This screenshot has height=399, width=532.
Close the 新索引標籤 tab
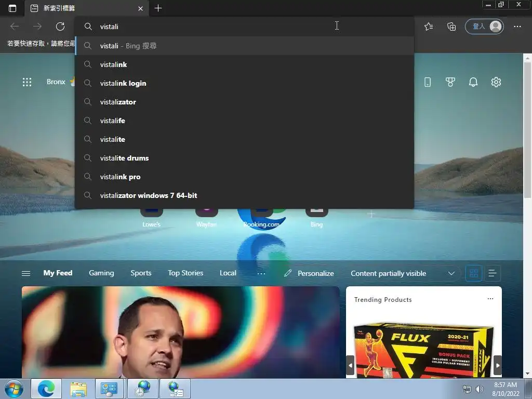(140, 8)
